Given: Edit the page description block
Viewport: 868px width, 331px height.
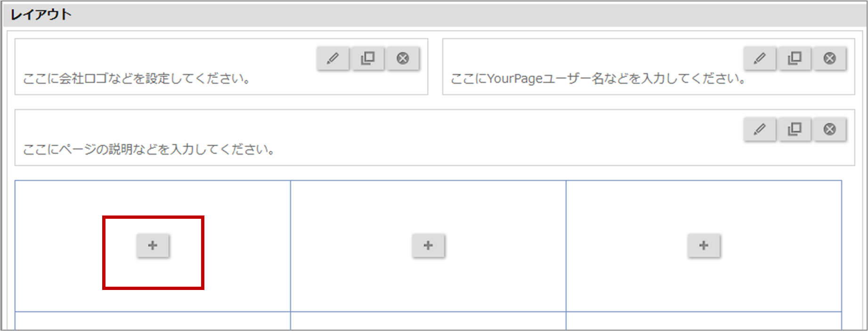Looking at the screenshot, I should 760,129.
